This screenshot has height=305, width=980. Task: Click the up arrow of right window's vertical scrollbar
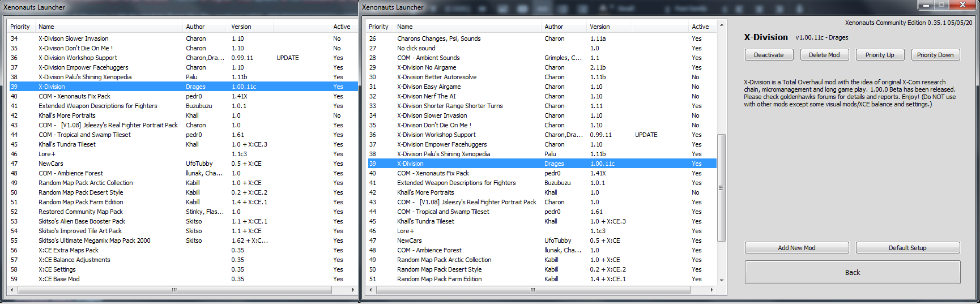(x=721, y=25)
